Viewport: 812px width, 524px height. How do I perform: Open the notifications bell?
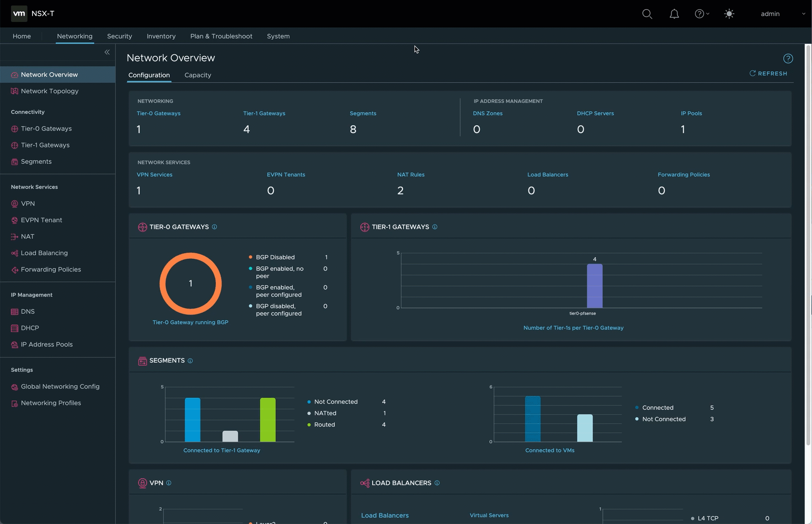click(x=674, y=14)
